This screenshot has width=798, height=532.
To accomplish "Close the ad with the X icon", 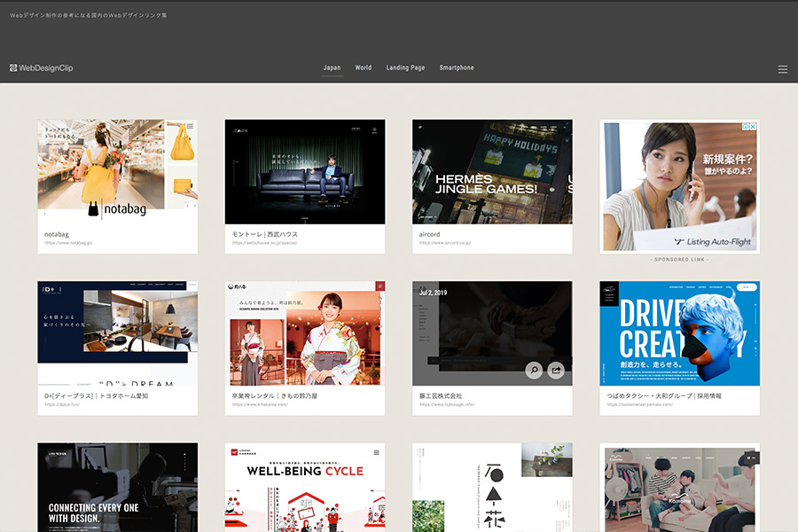I will [x=754, y=127].
